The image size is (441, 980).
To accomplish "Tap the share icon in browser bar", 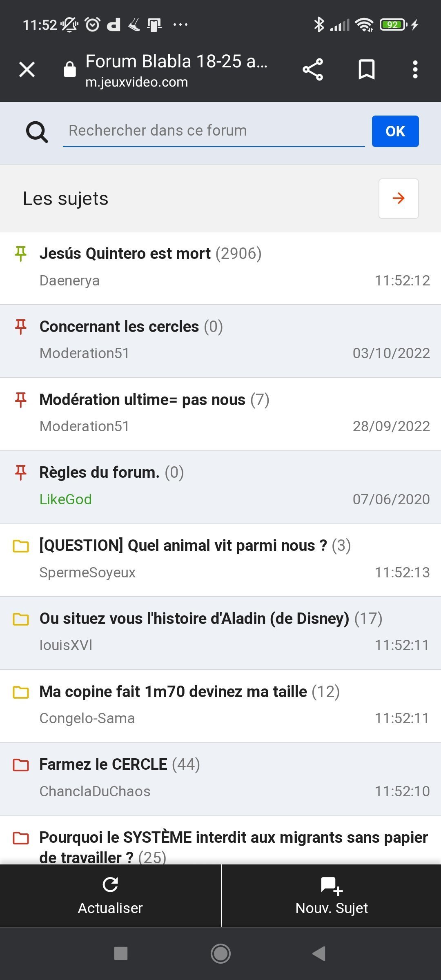I will pyautogui.click(x=313, y=69).
